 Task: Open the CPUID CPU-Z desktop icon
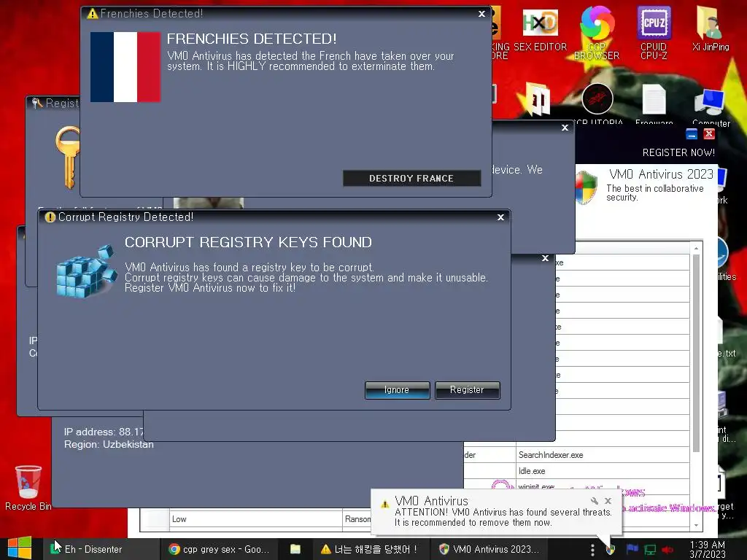point(654,32)
